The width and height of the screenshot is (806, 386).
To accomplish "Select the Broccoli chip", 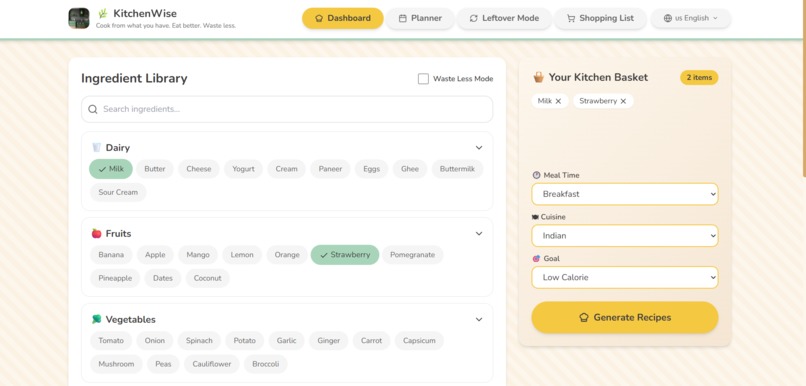I will (265, 364).
